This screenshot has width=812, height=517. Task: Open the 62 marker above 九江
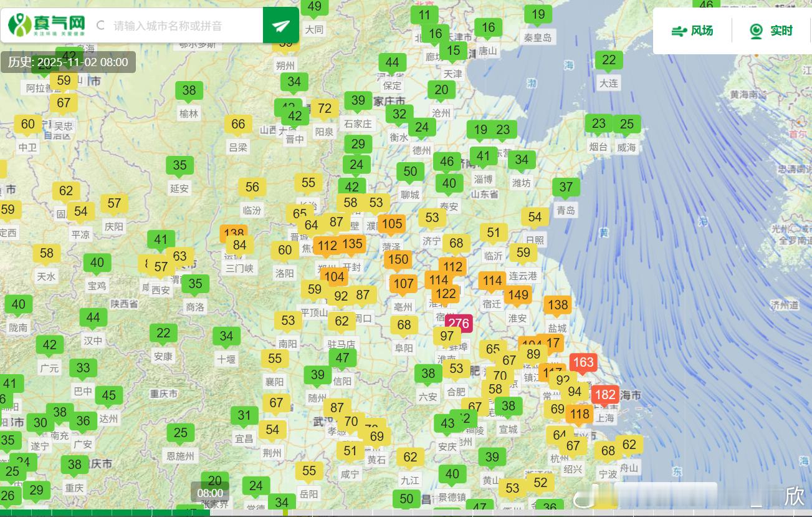pyautogui.click(x=410, y=458)
